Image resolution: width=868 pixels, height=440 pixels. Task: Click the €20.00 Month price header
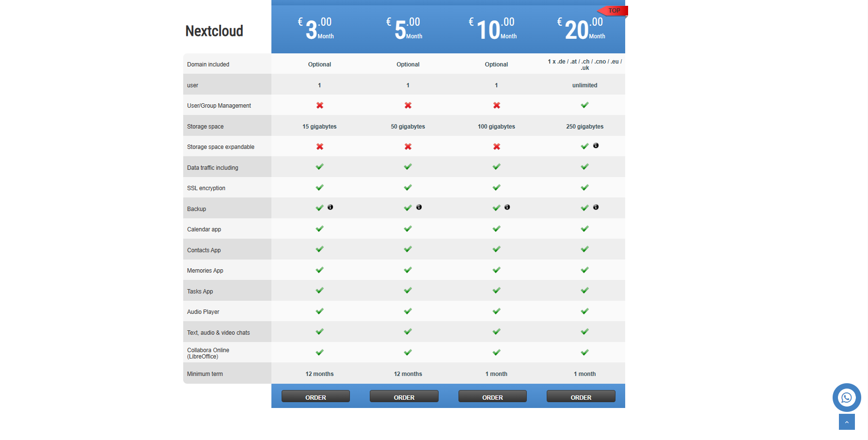click(581, 29)
